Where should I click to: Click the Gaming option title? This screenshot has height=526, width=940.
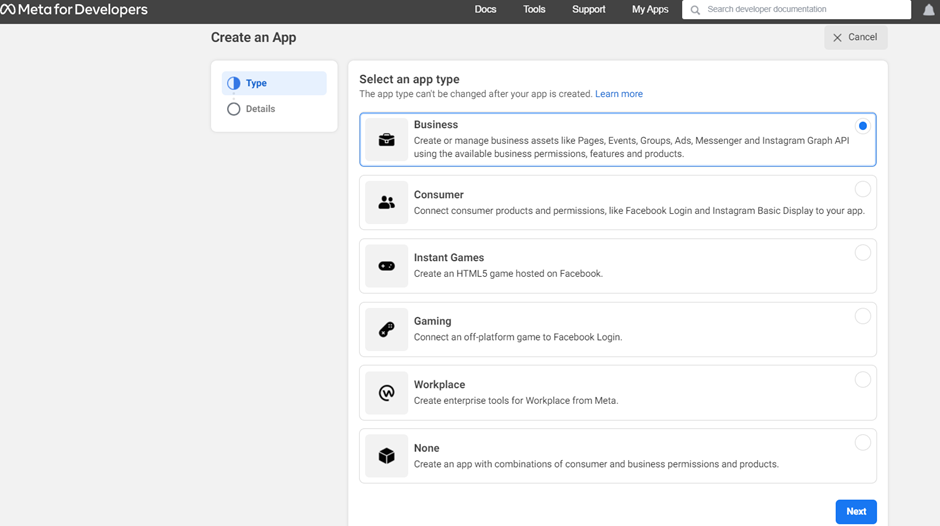click(432, 321)
